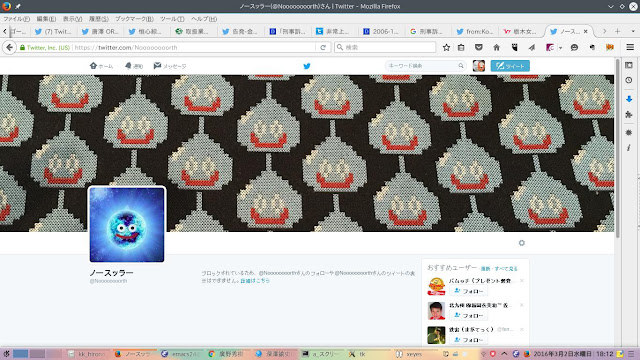
Task: Click the chat bubble icon in toolbar
Action: click(574, 47)
